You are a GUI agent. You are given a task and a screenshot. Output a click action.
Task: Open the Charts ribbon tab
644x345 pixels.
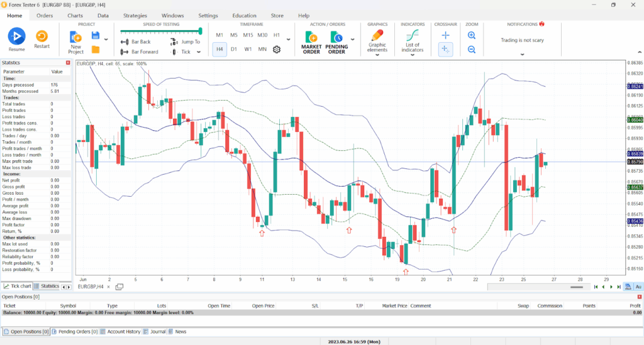tap(75, 16)
